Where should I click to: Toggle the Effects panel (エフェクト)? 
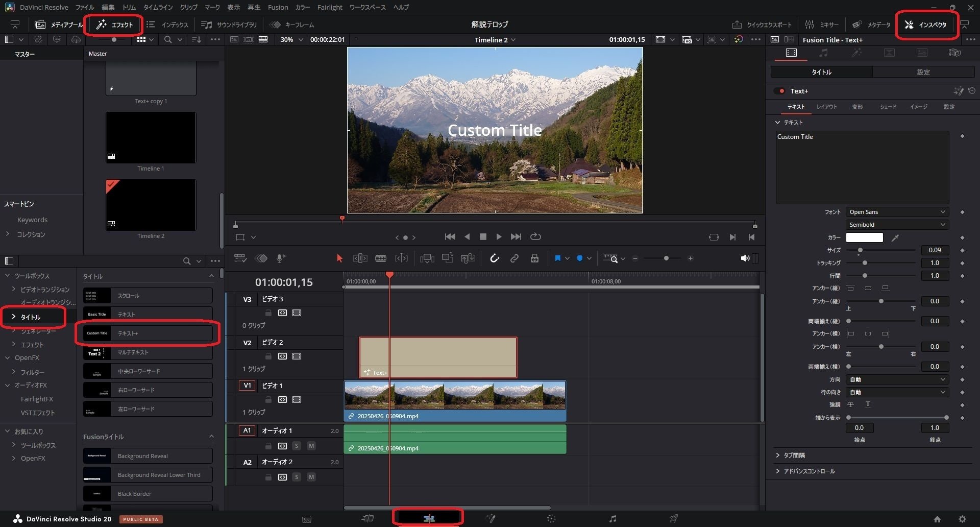click(x=114, y=25)
